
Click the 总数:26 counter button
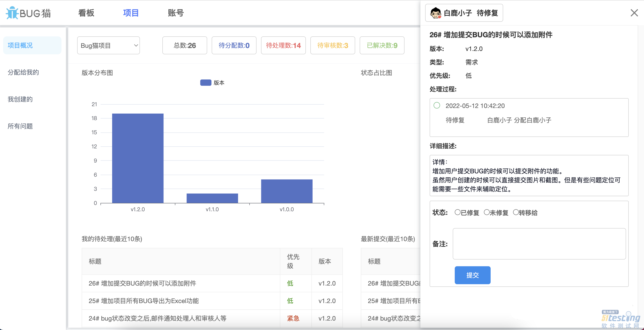(185, 45)
